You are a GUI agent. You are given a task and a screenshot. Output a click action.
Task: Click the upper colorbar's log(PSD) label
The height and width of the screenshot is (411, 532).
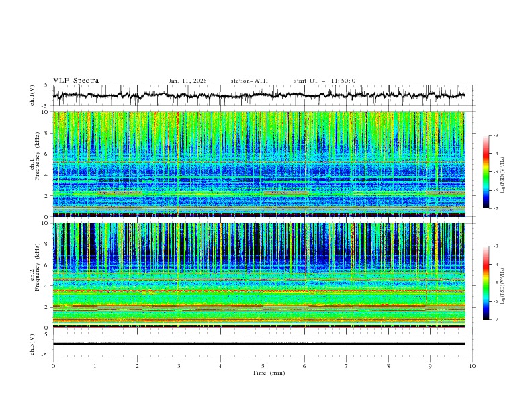(x=503, y=175)
